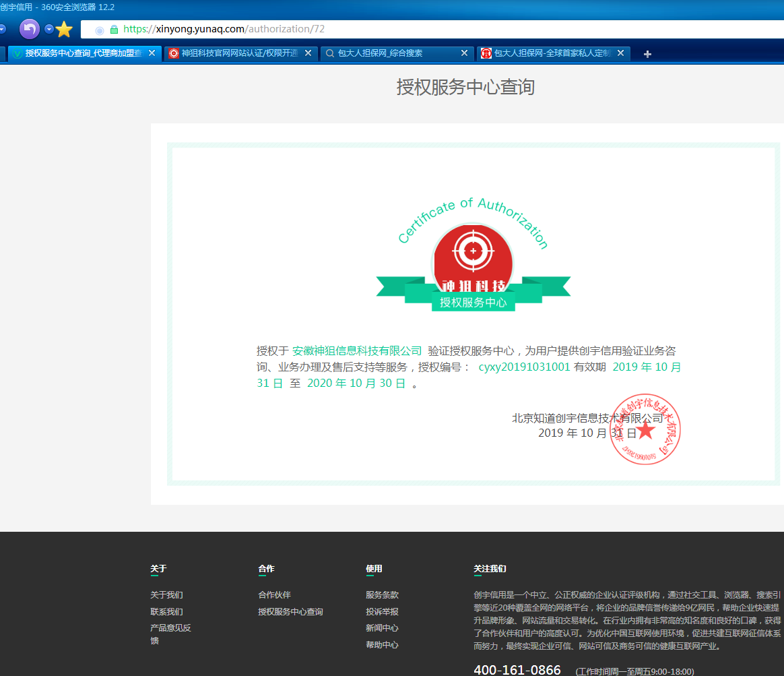Open a new tab with plus button
The width and height of the screenshot is (784, 676).
647,54
